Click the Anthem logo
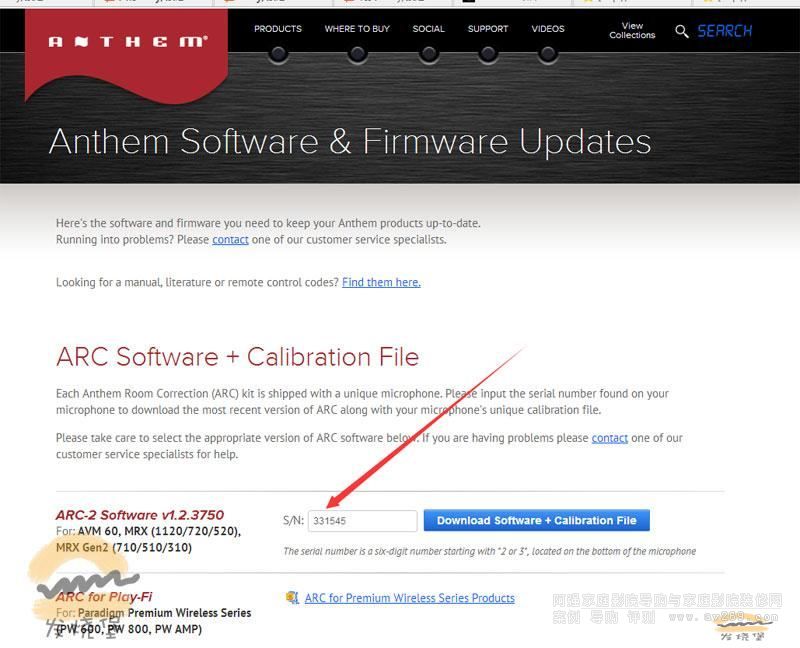This screenshot has width=800, height=648. pos(127,42)
